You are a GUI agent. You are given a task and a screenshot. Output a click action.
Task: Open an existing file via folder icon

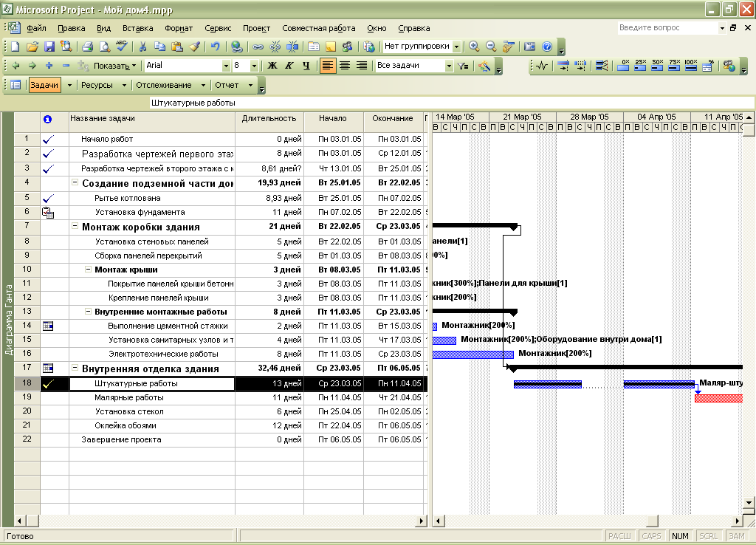[32, 47]
